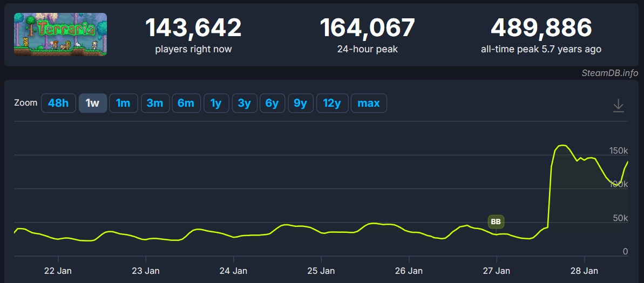Screen dimensions: 644x283
Task: Click the 489,886 all-time peak figure
Action: [541, 28]
